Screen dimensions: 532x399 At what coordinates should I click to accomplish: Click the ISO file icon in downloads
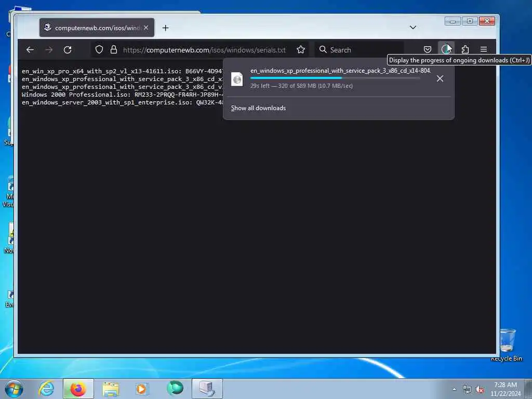pos(237,79)
